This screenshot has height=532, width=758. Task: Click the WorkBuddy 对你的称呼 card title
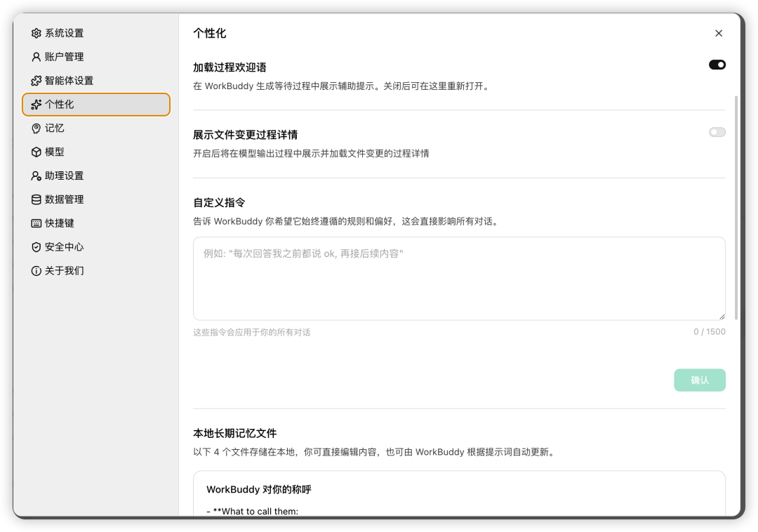[258, 489]
